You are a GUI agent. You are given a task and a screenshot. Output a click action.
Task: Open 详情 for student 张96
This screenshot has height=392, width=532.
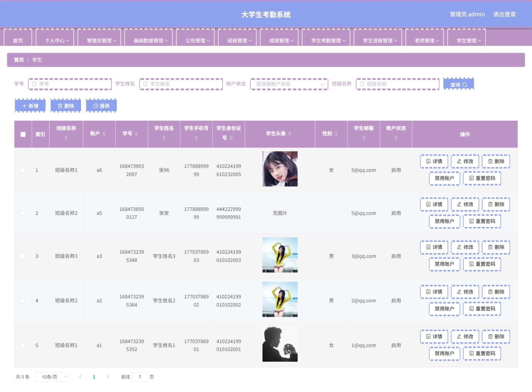point(434,161)
